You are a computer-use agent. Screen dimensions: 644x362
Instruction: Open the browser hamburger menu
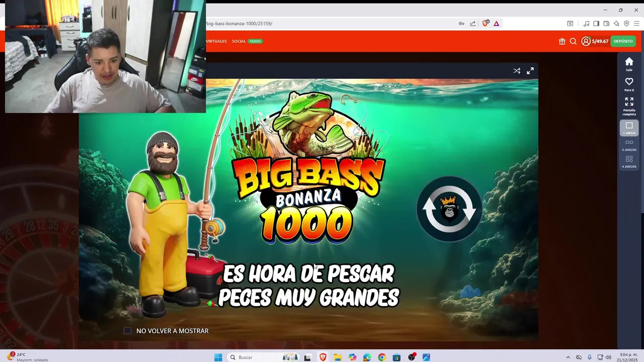(636, 24)
